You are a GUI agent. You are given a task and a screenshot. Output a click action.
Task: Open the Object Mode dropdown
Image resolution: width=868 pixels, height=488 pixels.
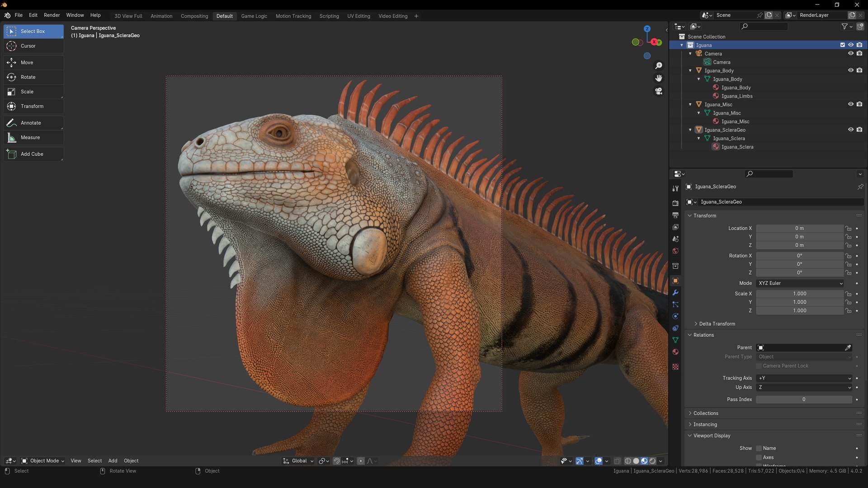[x=43, y=461]
